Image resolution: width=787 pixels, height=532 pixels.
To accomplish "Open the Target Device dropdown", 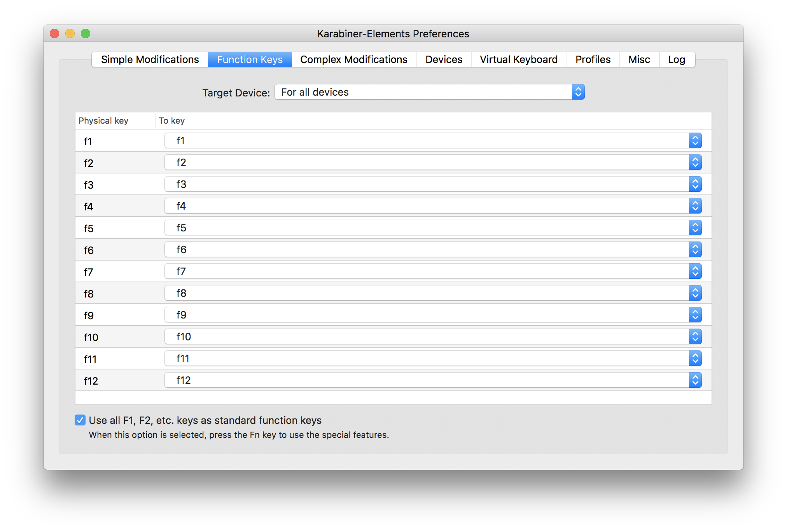I will point(578,92).
